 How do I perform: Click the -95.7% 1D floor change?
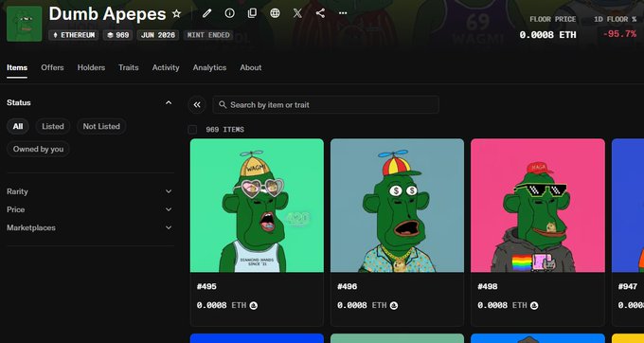pos(619,34)
